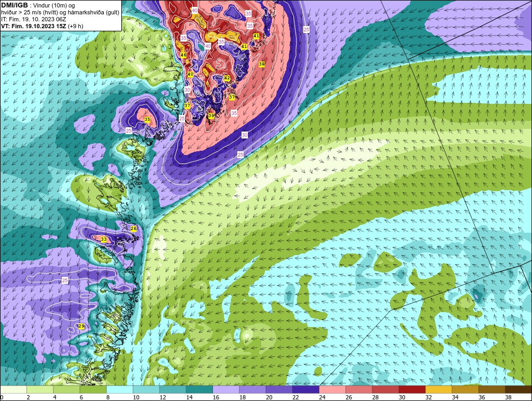Screen dimensions: 532x401
Task: Pick the 30–32 m/s dark red legend swatch
Action: coord(412,389)
